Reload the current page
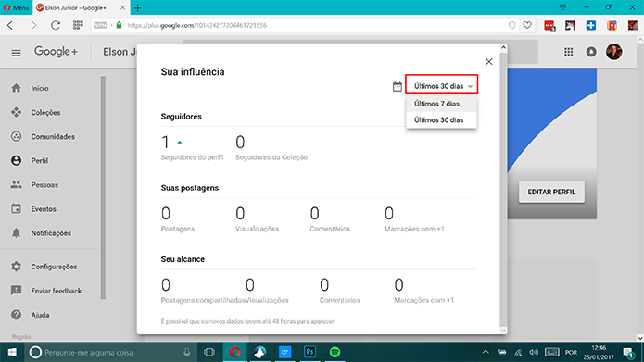Image resolution: width=644 pixels, height=362 pixels. pos(56,25)
